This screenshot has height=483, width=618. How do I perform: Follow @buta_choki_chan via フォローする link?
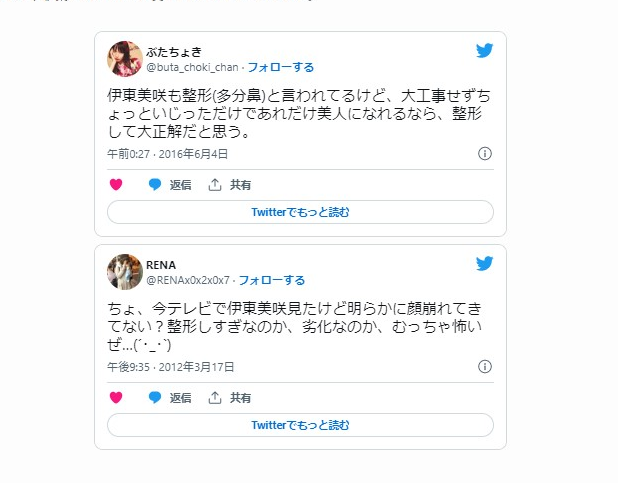coord(281,67)
